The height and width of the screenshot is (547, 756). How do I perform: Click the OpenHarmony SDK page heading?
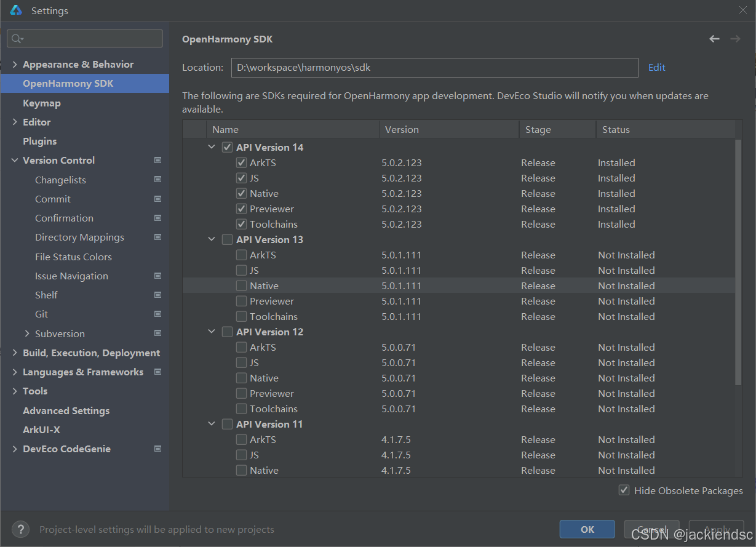pyautogui.click(x=228, y=39)
